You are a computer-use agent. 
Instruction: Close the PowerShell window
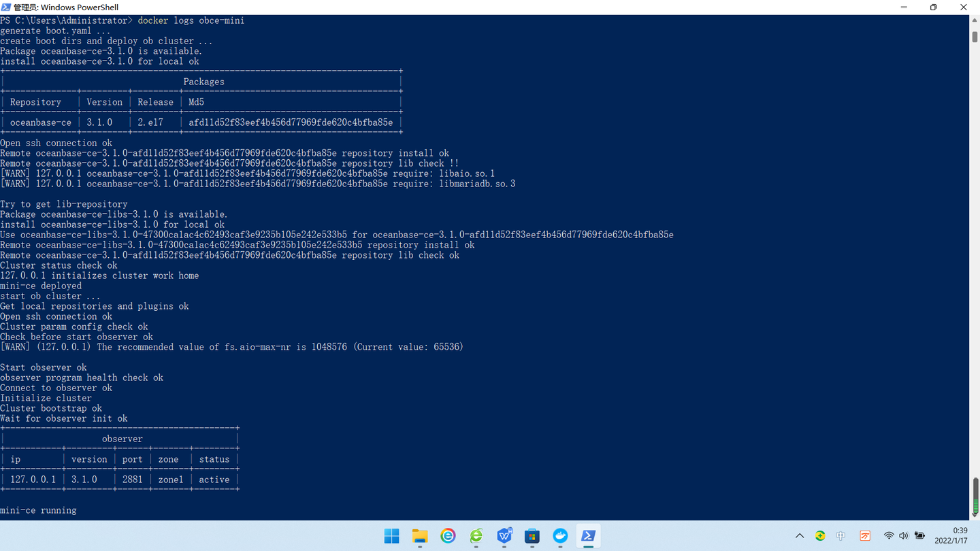tap(964, 7)
